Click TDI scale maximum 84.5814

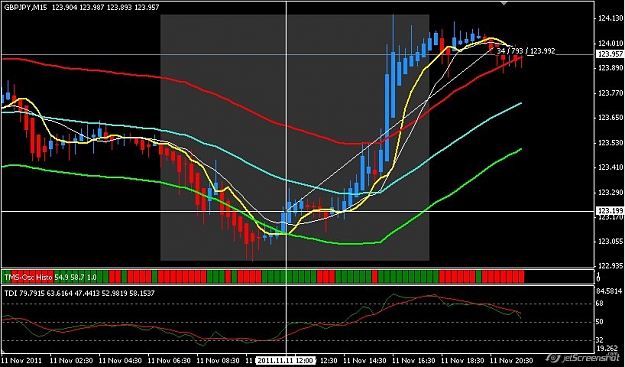[610, 290]
